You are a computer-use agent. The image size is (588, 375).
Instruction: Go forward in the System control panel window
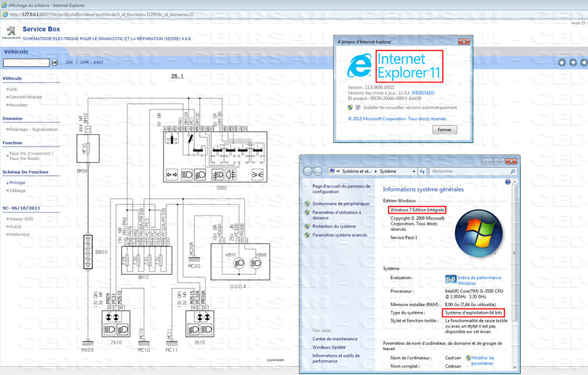tap(318, 171)
